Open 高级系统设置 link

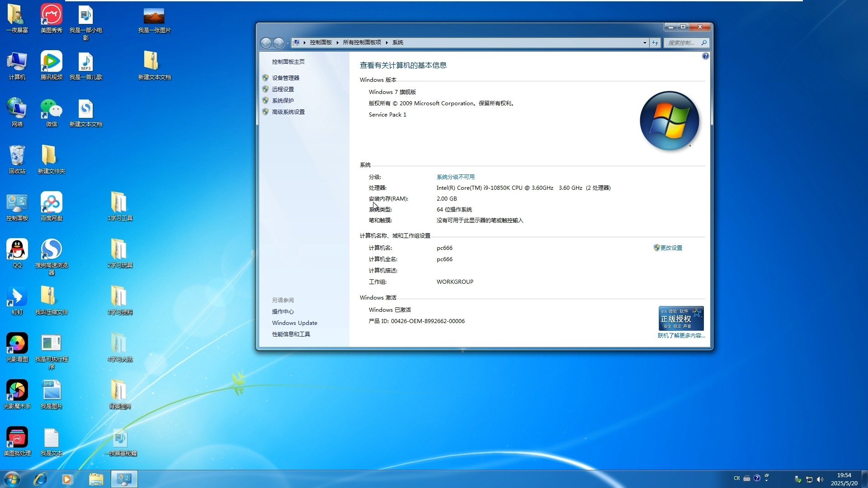[x=288, y=112]
